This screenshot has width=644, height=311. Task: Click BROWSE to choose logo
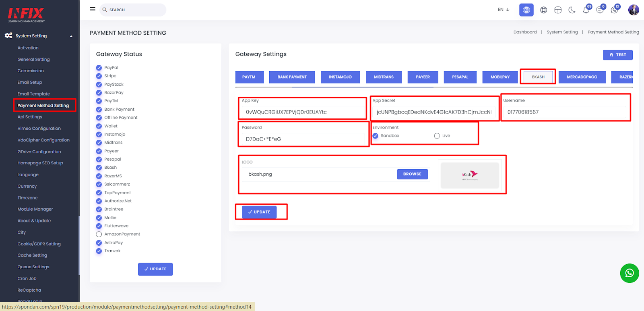(413, 174)
